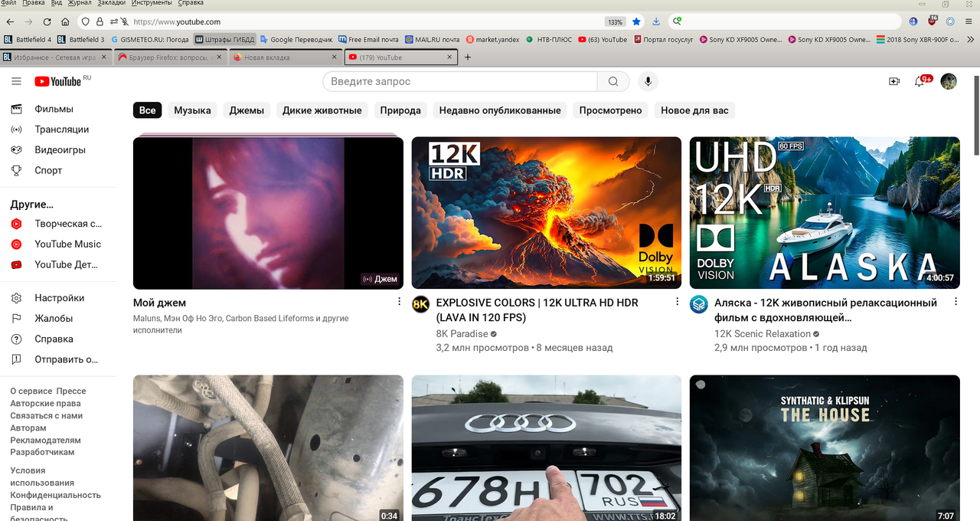Open the Правка menu
This screenshot has height=521, width=980.
[34, 3]
